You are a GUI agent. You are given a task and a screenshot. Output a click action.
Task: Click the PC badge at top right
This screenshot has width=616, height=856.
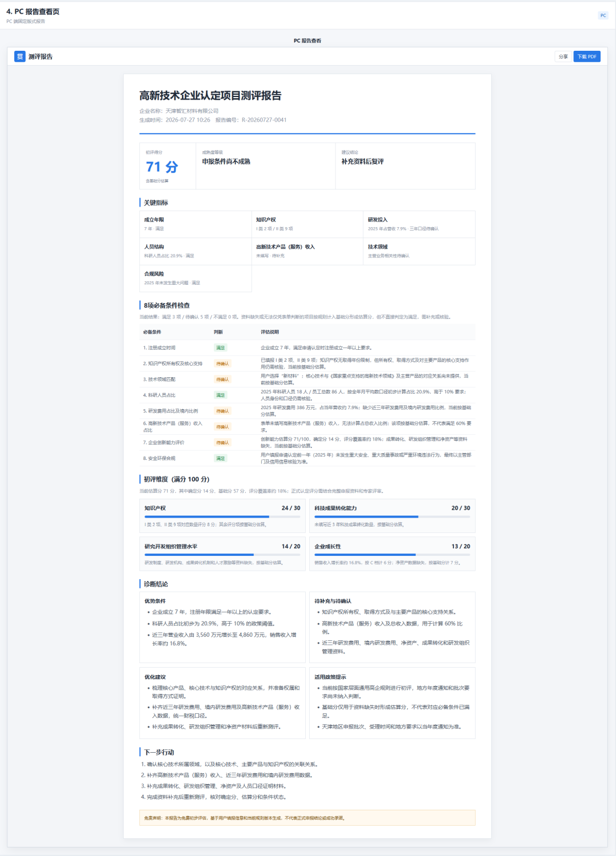[603, 15]
